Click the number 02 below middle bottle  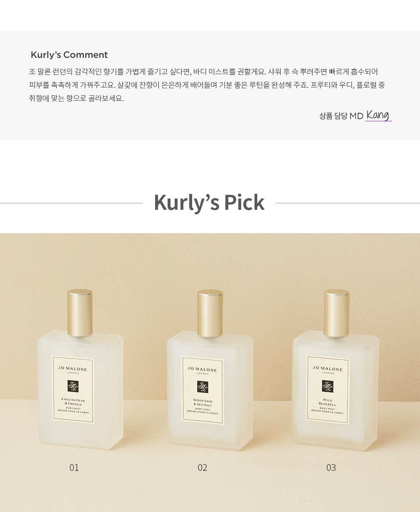click(x=203, y=467)
